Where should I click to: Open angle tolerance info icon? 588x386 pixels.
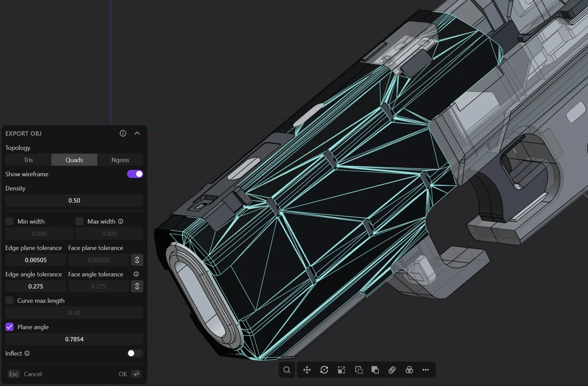136,274
